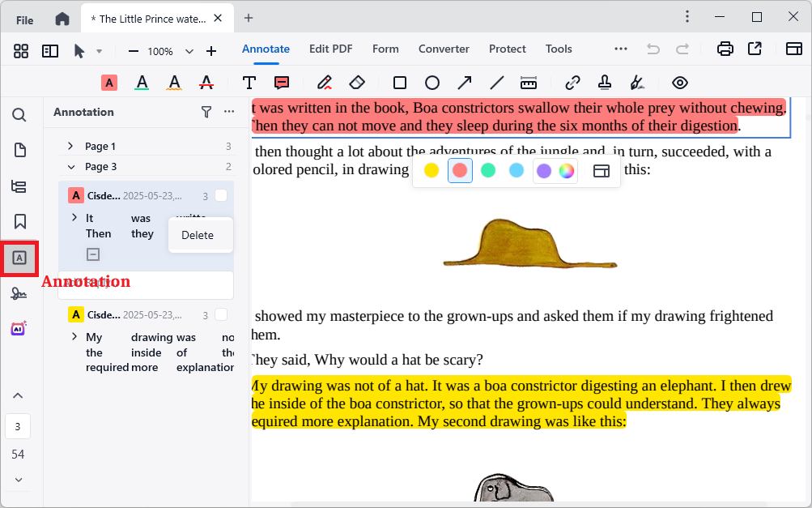812x508 pixels.
Task: Open the search panel in the sidebar
Action: pyautogui.click(x=19, y=114)
